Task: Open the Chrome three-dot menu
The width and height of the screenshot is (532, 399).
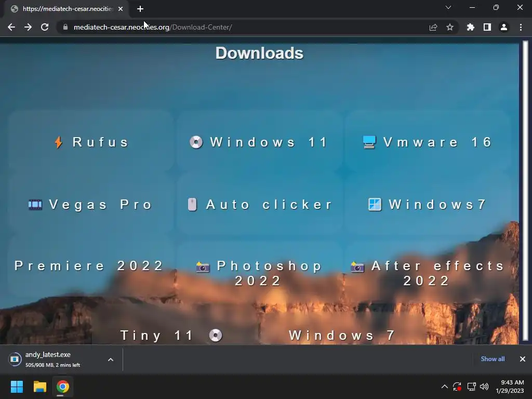Action: (521, 27)
